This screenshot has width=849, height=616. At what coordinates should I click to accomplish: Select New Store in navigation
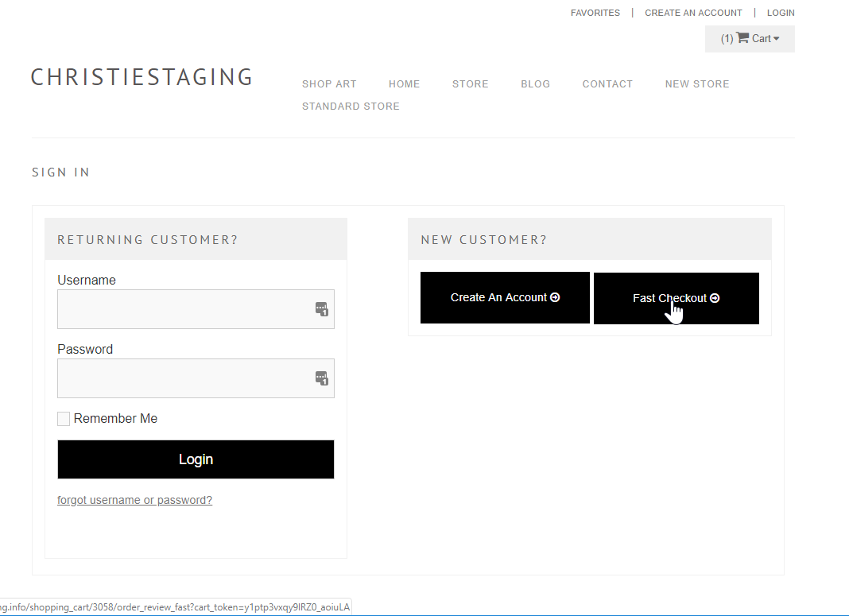[x=696, y=84]
